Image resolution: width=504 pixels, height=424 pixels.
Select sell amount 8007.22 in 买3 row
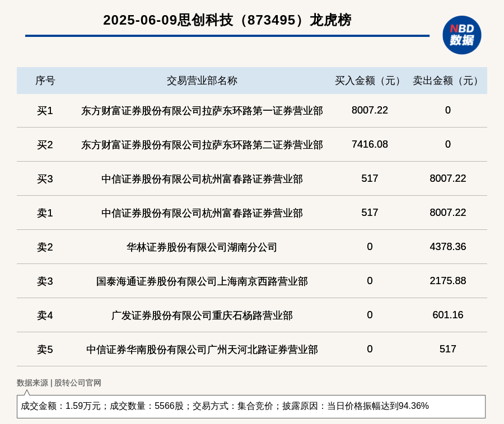coord(448,178)
